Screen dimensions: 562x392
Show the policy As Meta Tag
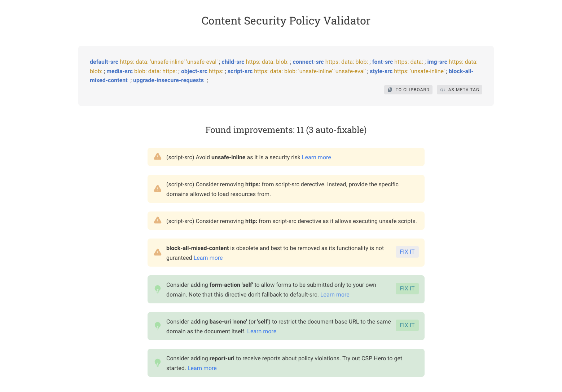point(460,90)
